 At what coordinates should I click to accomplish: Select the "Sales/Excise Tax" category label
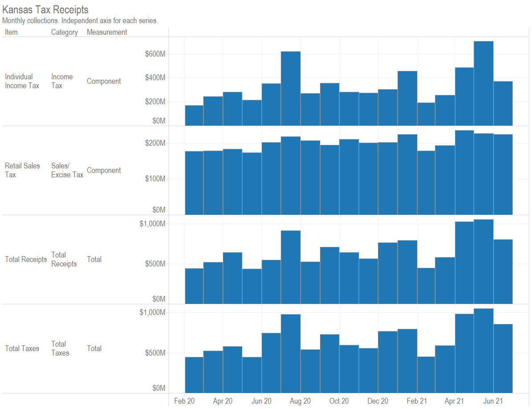click(x=67, y=170)
